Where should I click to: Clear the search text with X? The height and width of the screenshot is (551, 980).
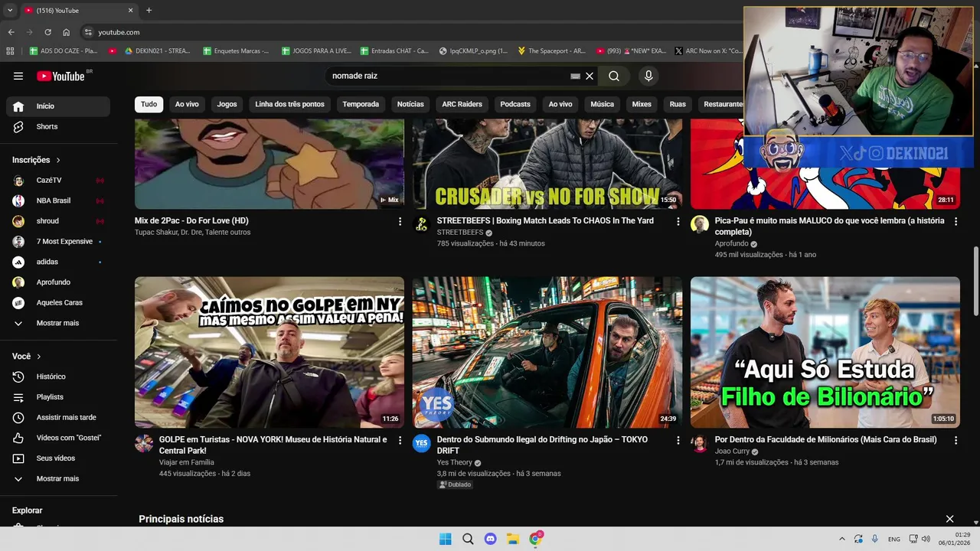coord(590,76)
